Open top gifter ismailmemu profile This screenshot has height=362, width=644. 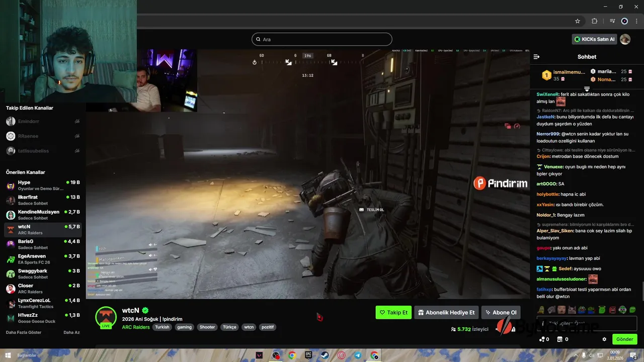click(570, 72)
